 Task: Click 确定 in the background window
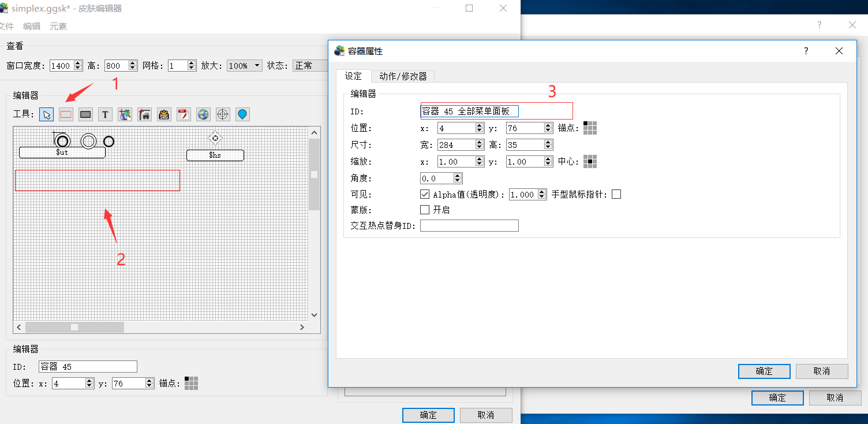click(777, 397)
